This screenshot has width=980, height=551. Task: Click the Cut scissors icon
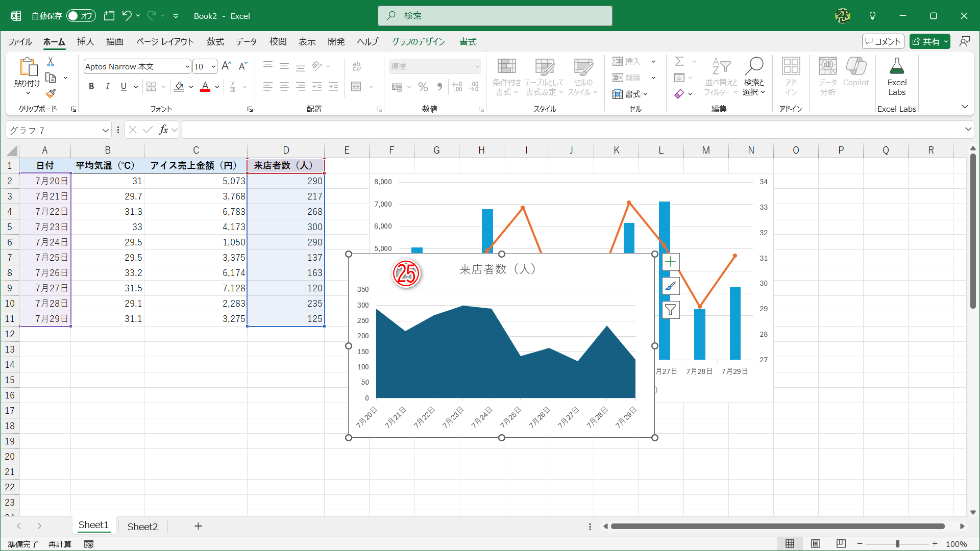pos(51,62)
